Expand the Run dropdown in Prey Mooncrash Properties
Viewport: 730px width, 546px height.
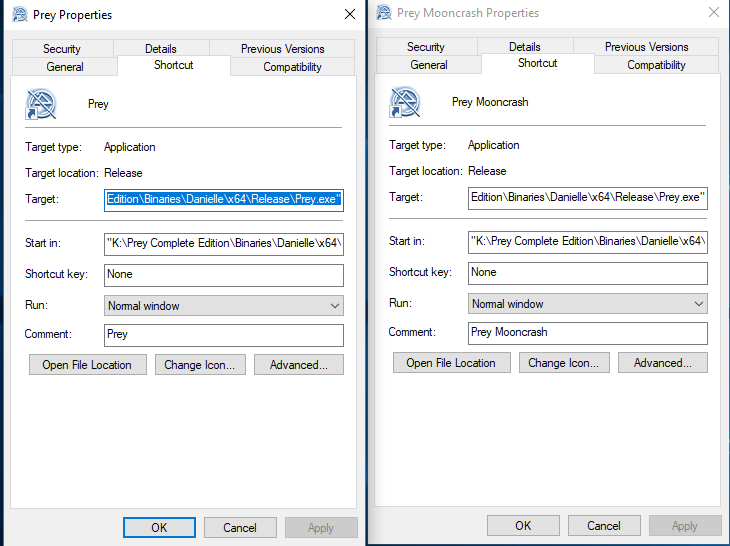(588, 304)
